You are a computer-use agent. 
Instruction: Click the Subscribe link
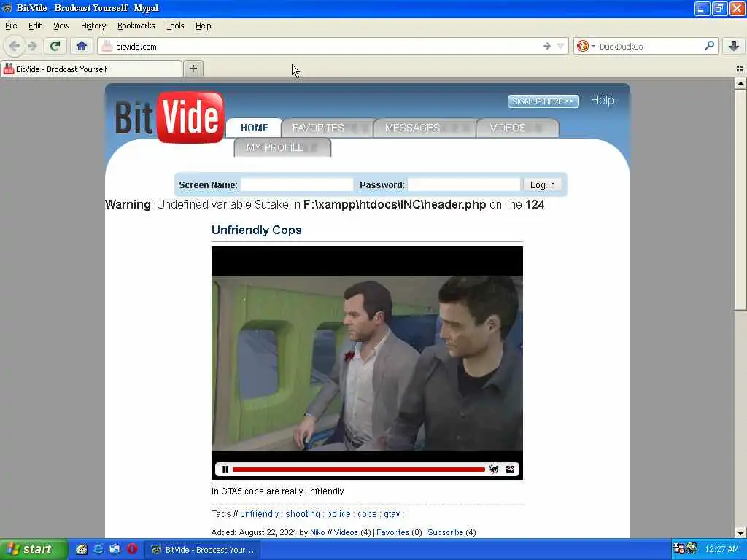point(446,532)
